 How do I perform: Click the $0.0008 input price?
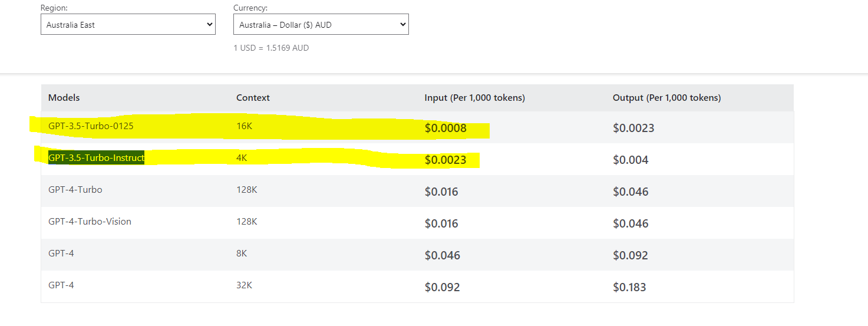445,129
